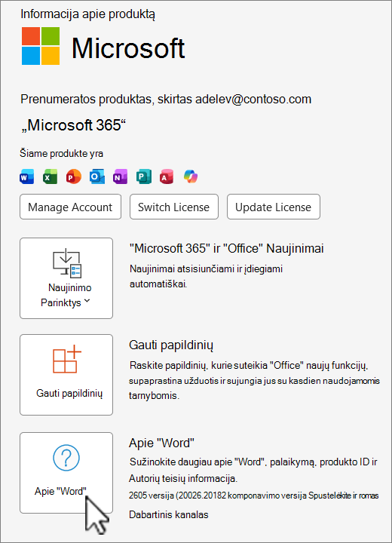Open the Gauti papildinių tile button

(x=66, y=375)
